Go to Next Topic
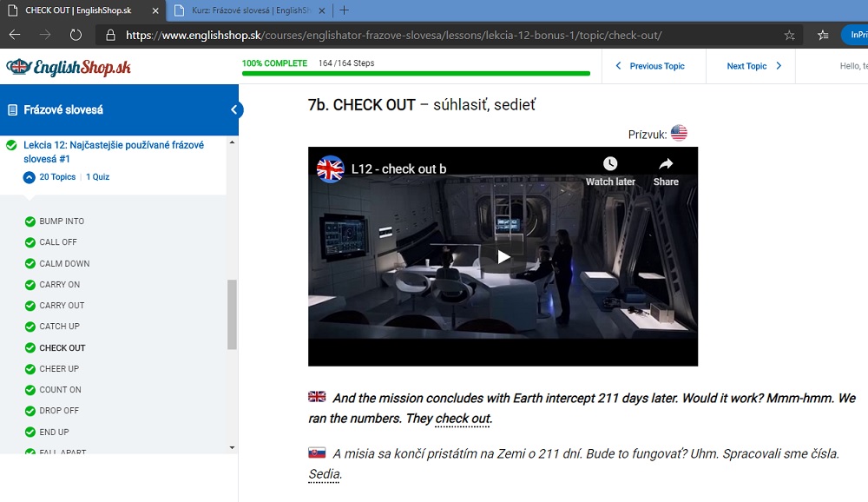The image size is (868, 502). tap(753, 66)
